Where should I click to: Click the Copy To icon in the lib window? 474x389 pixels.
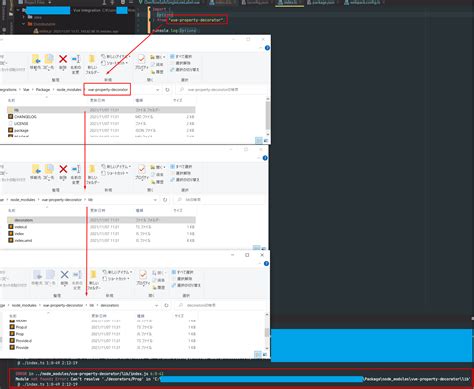[x=49, y=169]
